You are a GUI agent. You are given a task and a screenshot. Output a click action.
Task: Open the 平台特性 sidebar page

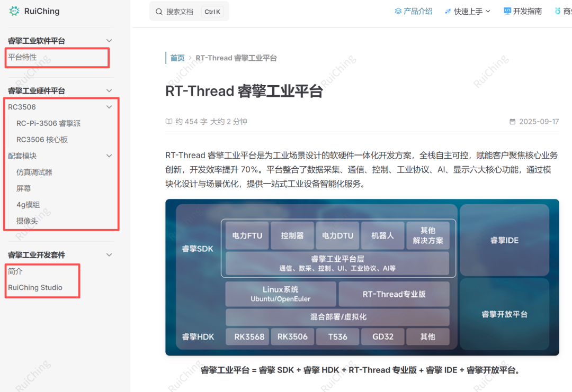pyautogui.click(x=23, y=57)
